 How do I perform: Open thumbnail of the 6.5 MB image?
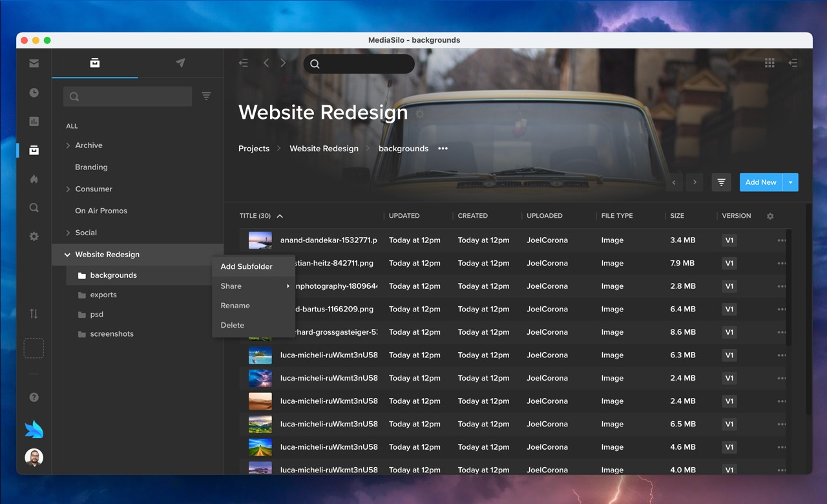[x=260, y=424]
